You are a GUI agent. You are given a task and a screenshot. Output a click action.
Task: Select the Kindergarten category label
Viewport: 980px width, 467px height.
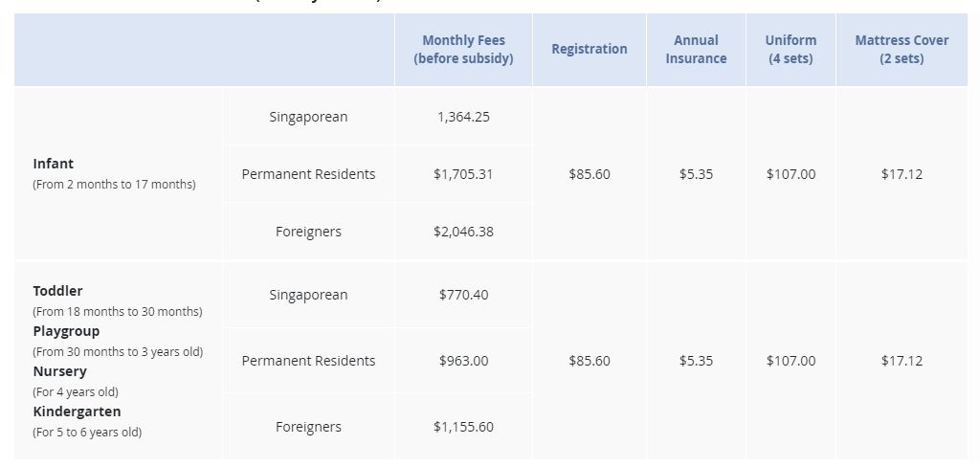(77, 411)
